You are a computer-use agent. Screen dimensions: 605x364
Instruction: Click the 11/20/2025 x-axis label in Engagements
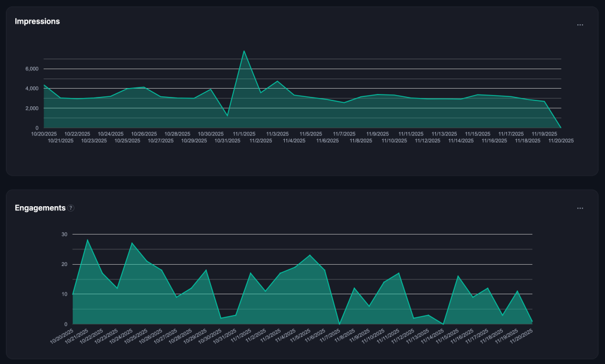click(x=522, y=338)
